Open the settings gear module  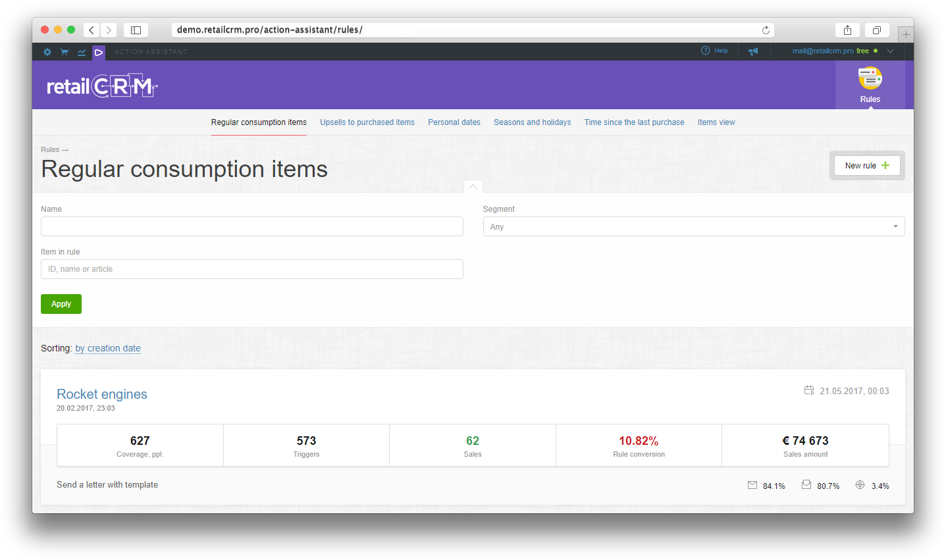click(47, 52)
